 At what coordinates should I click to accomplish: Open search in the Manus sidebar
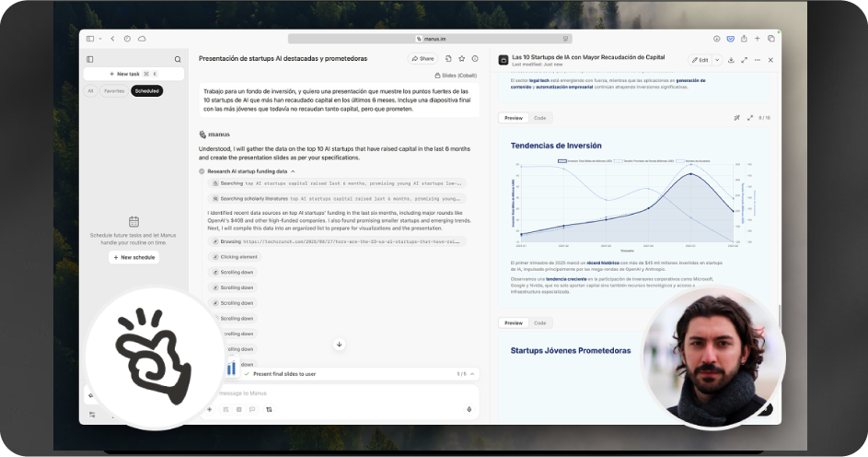point(178,59)
